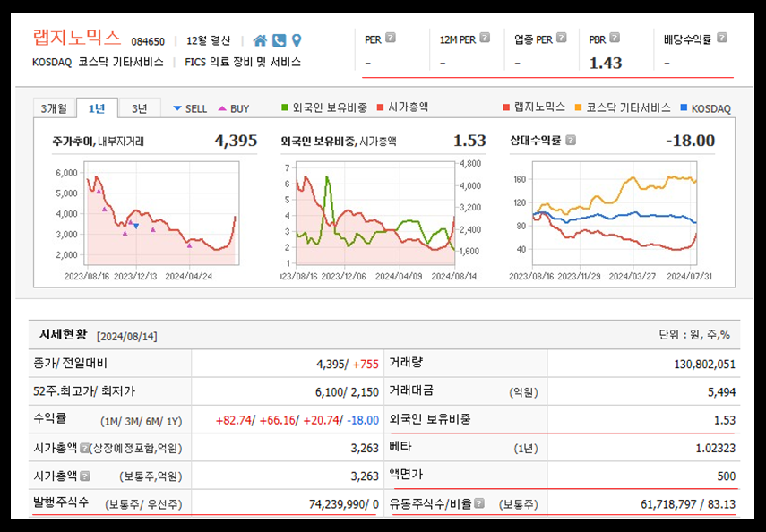Click the KOSDAQ 코스닥 기타서비스 classification

point(98,63)
